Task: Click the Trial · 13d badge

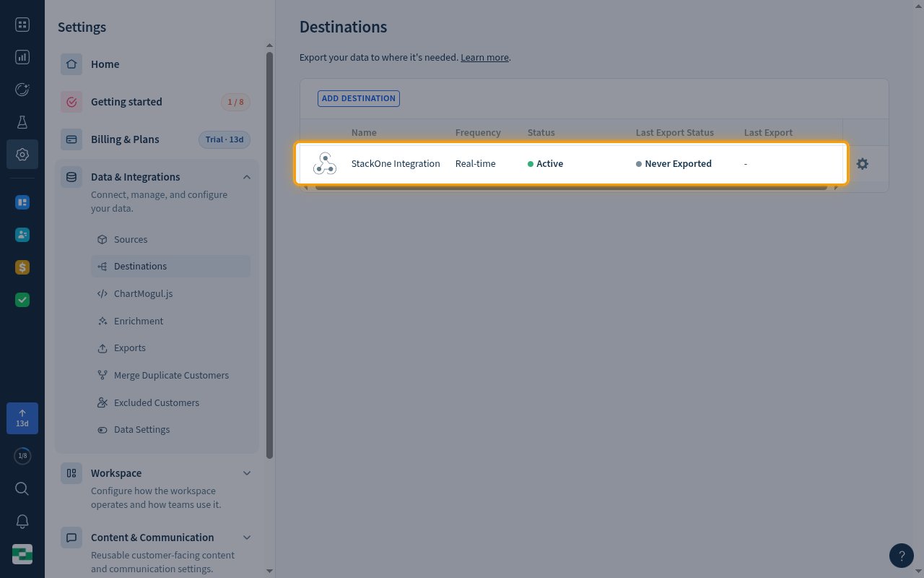Action: [225, 139]
